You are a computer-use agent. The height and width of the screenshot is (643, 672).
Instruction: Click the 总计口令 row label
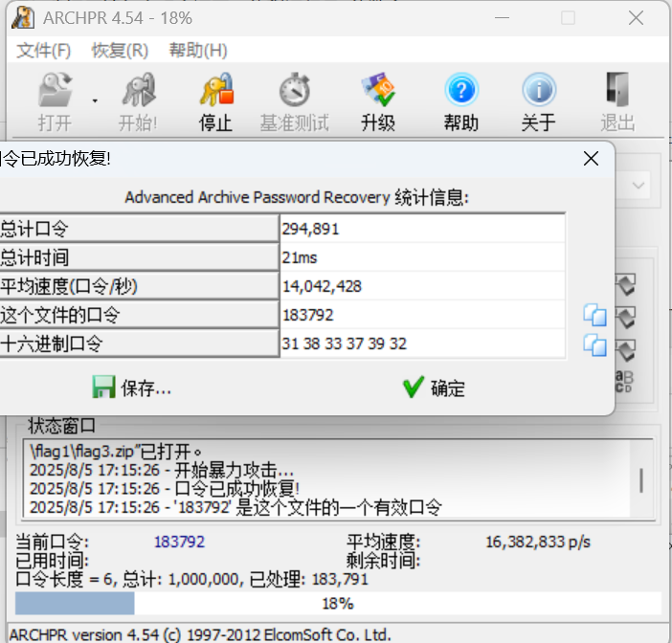tap(139, 229)
